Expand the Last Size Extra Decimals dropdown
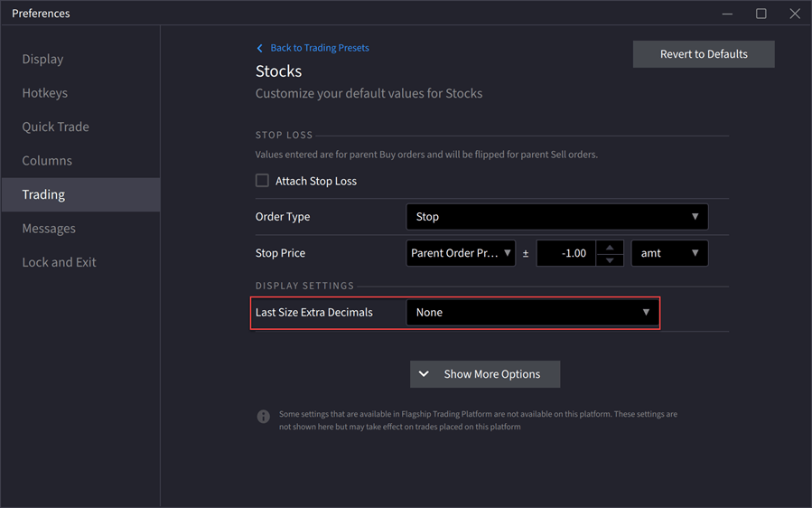The height and width of the screenshot is (508, 812). (x=532, y=313)
